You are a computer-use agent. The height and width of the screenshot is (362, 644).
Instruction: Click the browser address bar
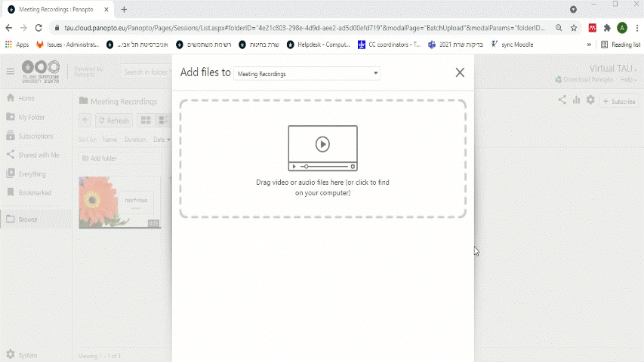pos(304,28)
